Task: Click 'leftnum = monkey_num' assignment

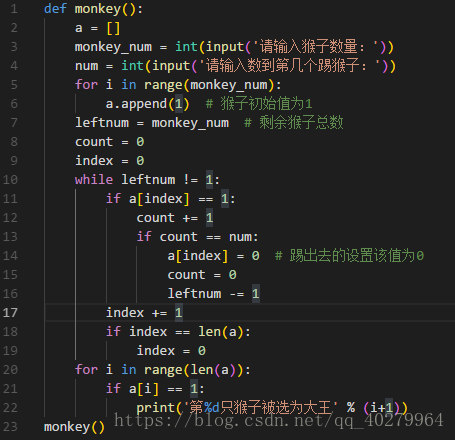Action: (152, 123)
